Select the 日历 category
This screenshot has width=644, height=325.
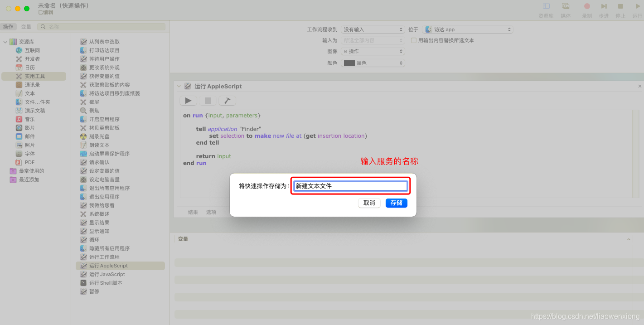click(x=29, y=68)
